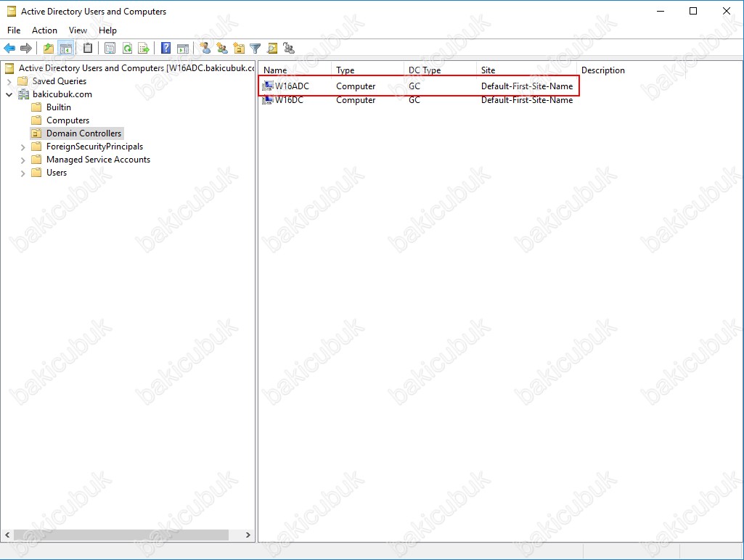The image size is (744, 560).
Task: Refresh the view using toolbar icon
Action: pyautogui.click(x=127, y=48)
